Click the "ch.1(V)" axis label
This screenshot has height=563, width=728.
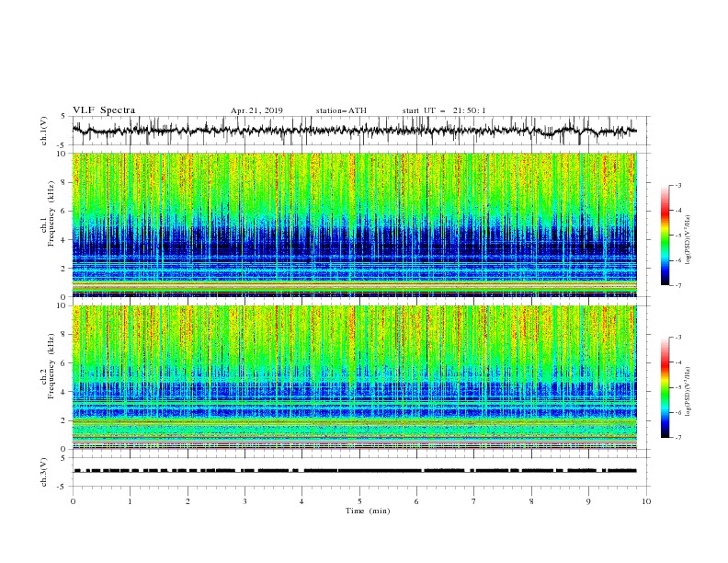point(44,131)
